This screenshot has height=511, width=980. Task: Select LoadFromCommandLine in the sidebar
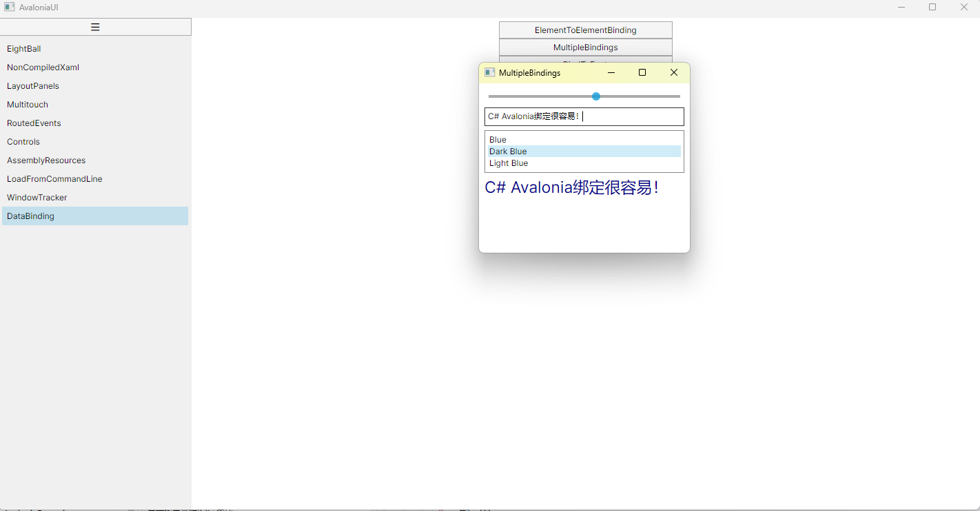95,179
